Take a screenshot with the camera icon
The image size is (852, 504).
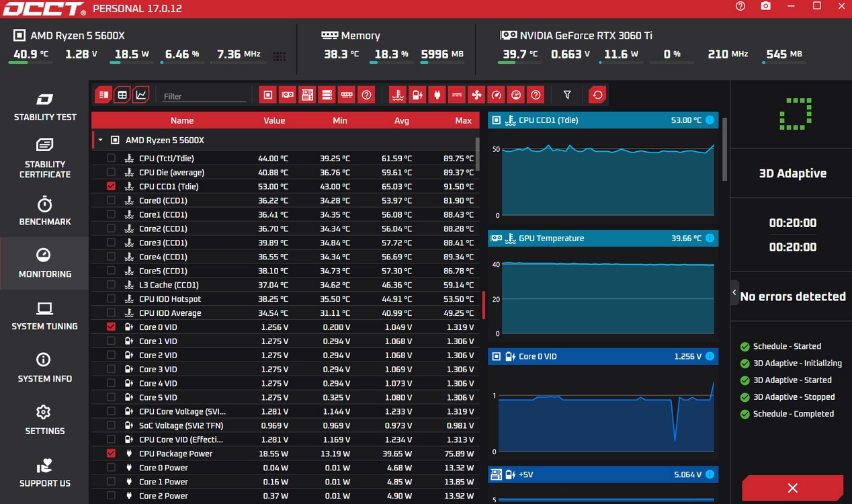tap(766, 6)
